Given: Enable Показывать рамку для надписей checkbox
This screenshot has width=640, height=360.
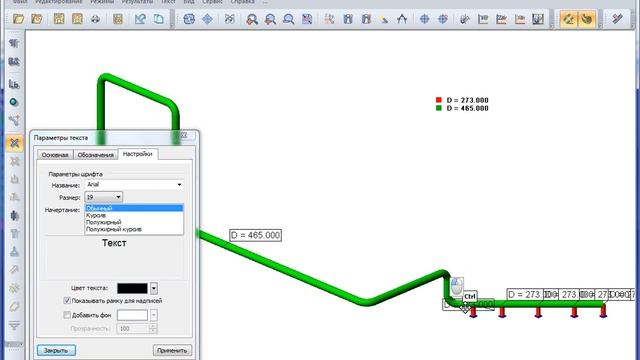Looking at the screenshot, I should [67, 300].
